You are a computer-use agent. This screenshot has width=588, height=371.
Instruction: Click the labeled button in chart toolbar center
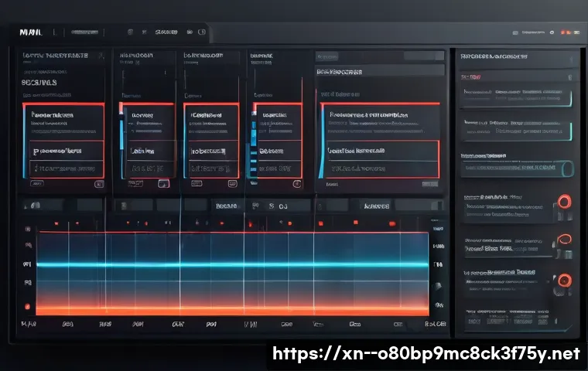(x=227, y=206)
